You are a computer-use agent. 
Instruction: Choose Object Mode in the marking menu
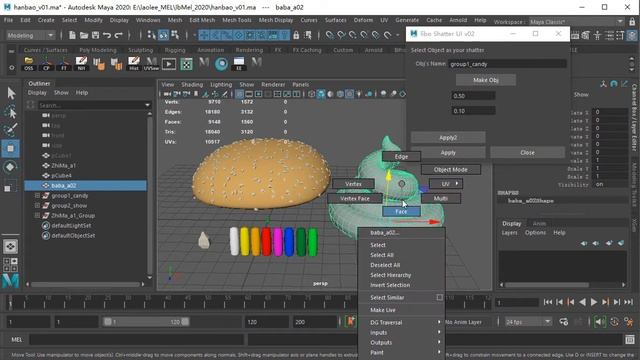click(451, 169)
